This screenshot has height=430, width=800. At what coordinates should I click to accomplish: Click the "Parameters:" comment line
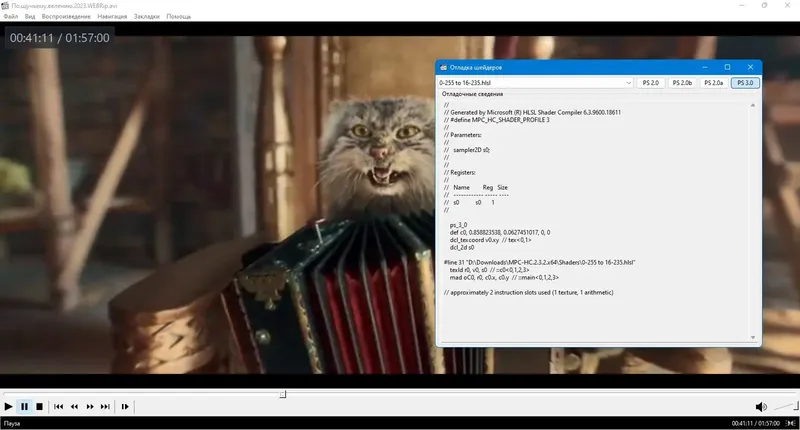[462, 135]
